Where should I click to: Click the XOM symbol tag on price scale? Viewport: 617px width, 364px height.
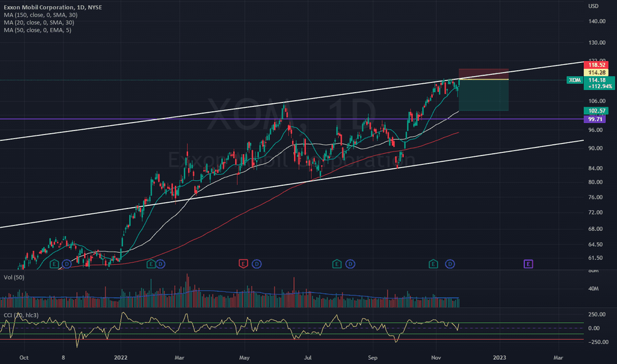coord(575,80)
